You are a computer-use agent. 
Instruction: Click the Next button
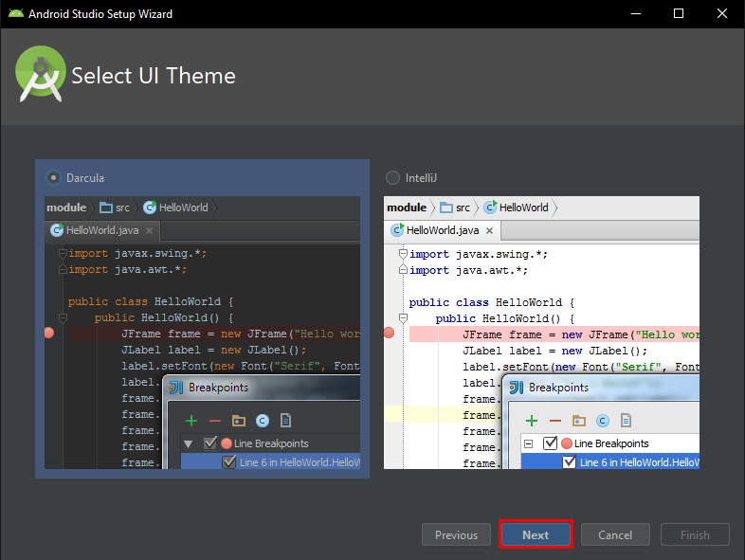tap(536, 534)
